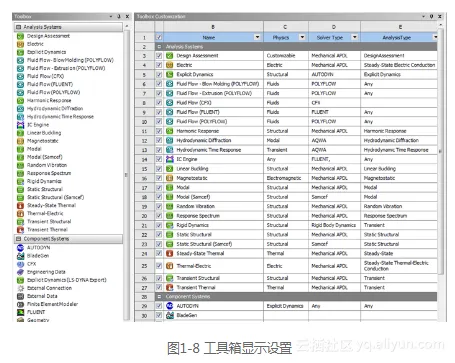This screenshot has width=455, height=363.
Task: Uncheck Harmonic Response checkbox in table
Action: coord(159,131)
